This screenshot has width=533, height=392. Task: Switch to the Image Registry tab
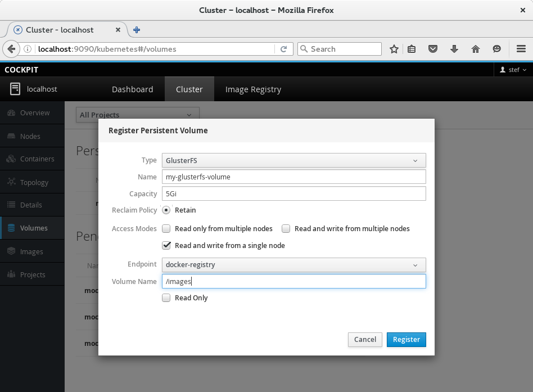(x=253, y=89)
